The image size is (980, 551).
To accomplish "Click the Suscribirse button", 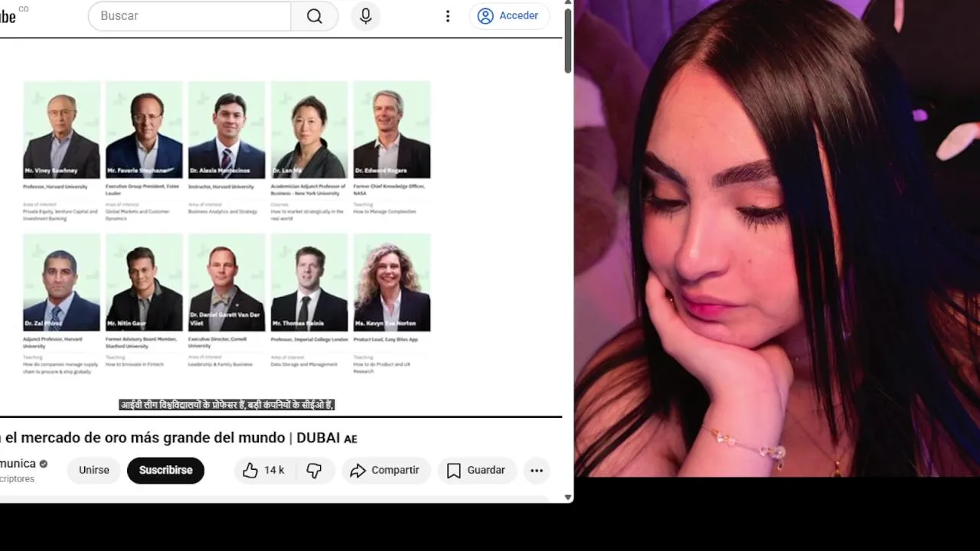I will pyautogui.click(x=165, y=471).
